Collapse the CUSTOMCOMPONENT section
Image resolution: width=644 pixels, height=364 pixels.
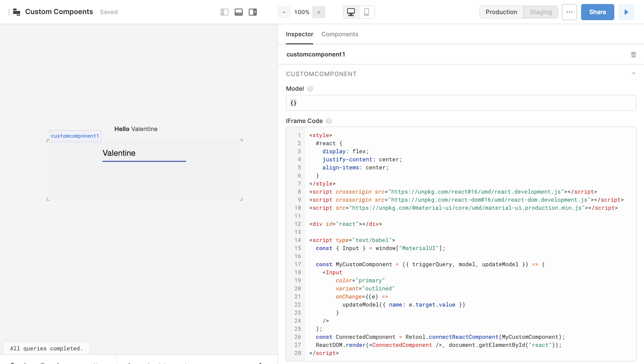tap(634, 73)
